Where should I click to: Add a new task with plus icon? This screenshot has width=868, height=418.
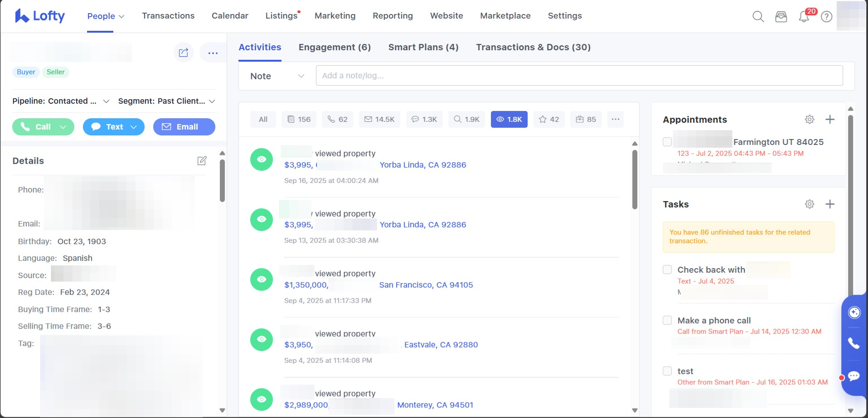coord(829,204)
